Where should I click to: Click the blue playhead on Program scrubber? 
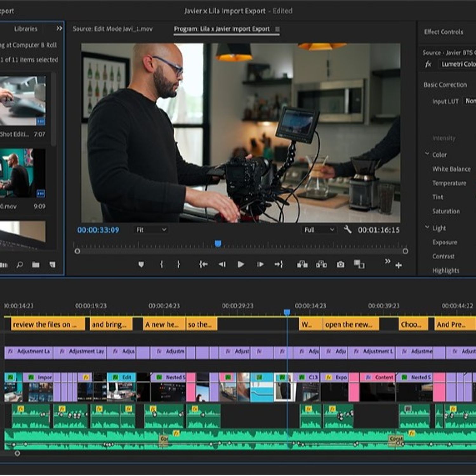[218, 244]
